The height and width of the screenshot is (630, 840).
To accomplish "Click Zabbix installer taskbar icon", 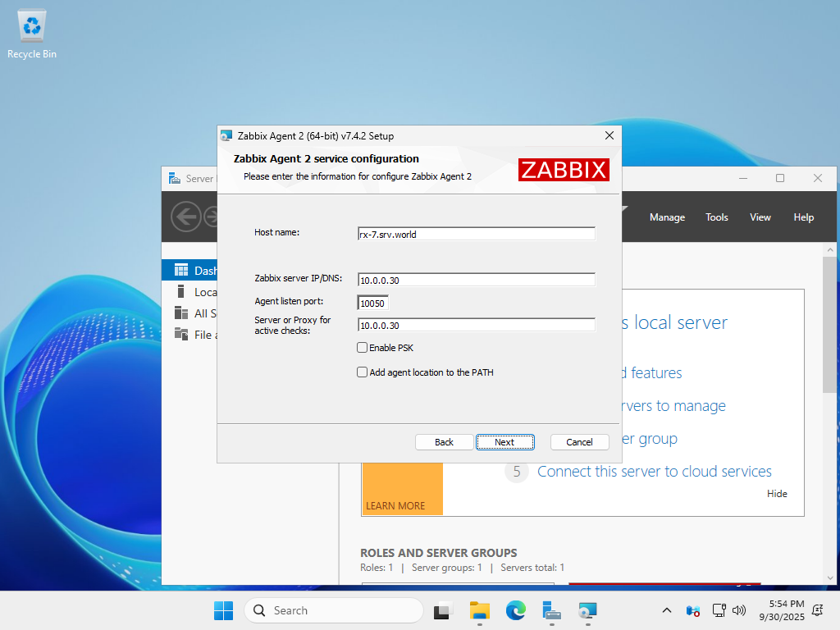I will pyautogui.click(x=587, y=610).
